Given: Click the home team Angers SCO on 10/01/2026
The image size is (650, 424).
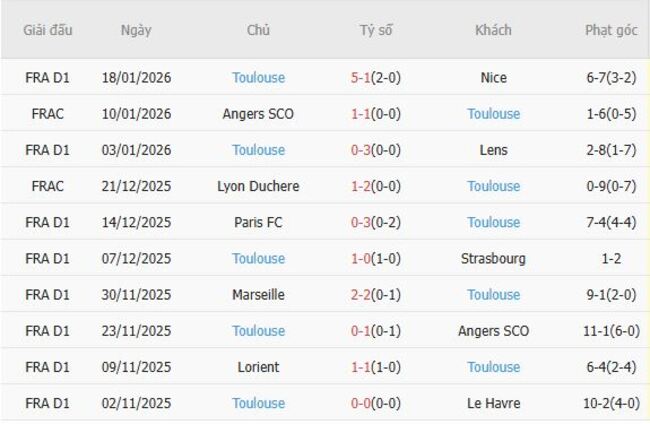Looking at the screenshot, I should click(258, 114).
